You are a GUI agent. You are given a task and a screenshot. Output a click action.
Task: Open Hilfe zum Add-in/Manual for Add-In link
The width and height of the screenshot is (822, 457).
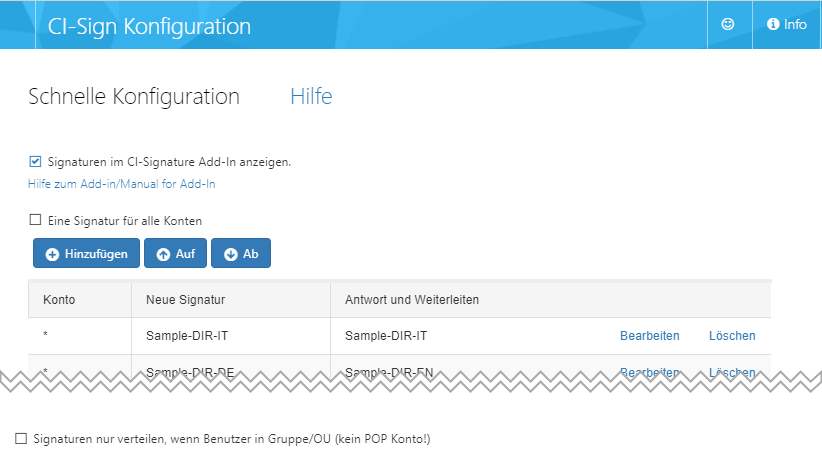(x=121, y=184)
